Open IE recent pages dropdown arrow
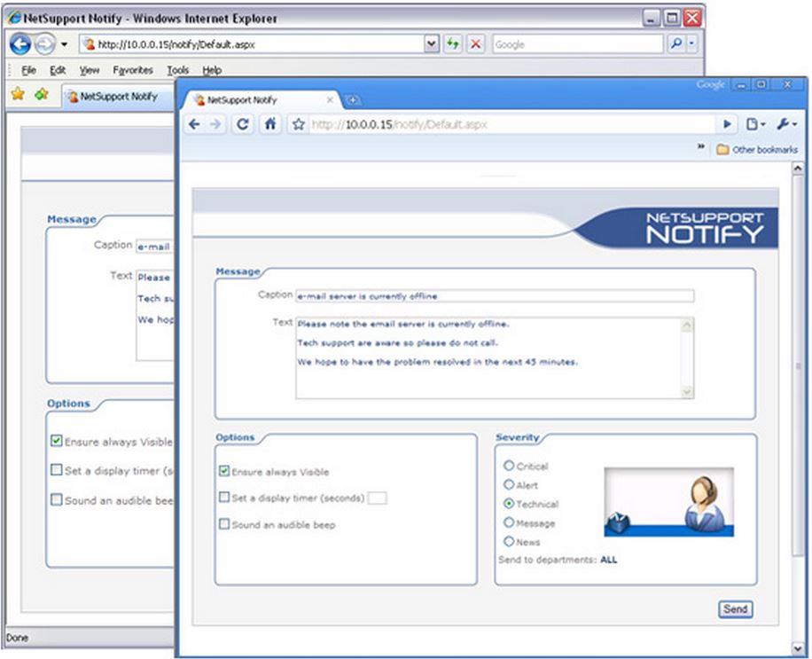Image resolution: width=812 pixels, height=659 pixels. tap(64, 44)
